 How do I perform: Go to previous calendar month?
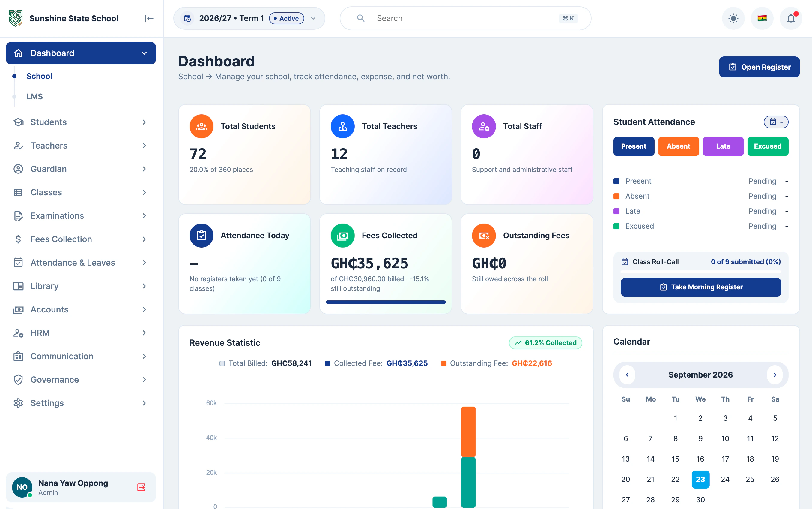(x=627, y=375)
